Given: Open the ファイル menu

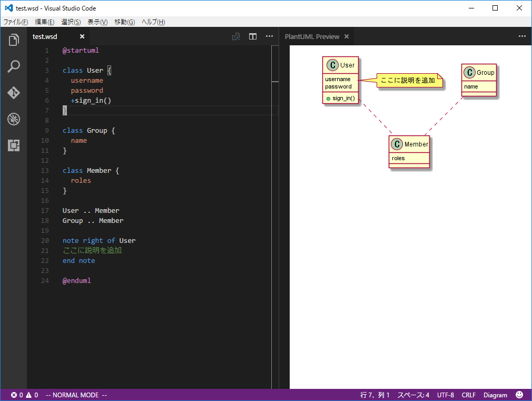Looking at the screenshot, I should click(15, 22).
